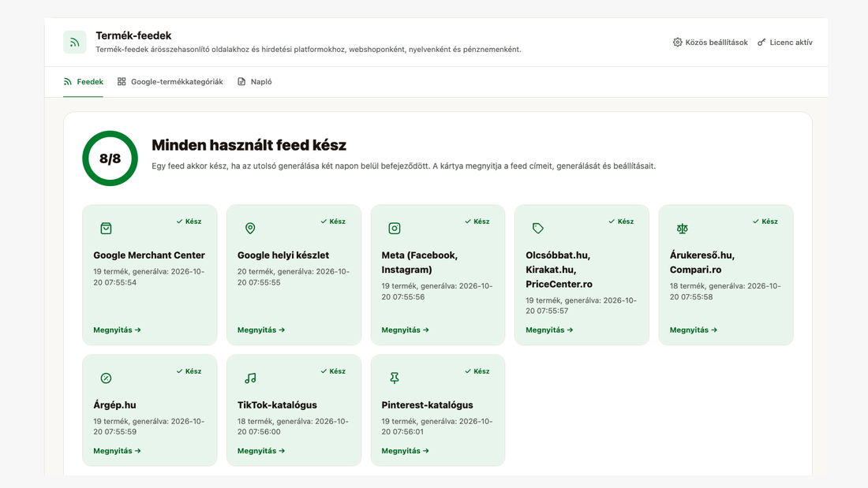Viewport: 868px width, 488px height.
Task: Click the Google helyi készlet card title
Action: (282, 255)
